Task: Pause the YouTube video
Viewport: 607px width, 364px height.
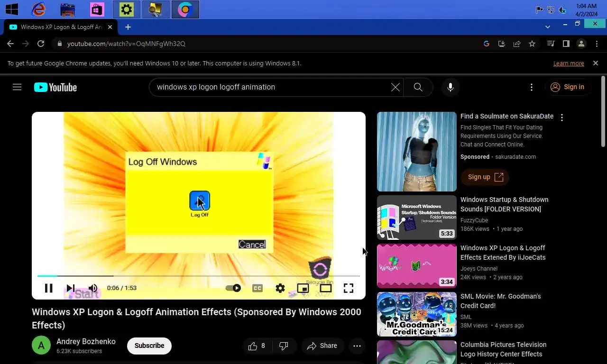Action: (x=48, y=288)
